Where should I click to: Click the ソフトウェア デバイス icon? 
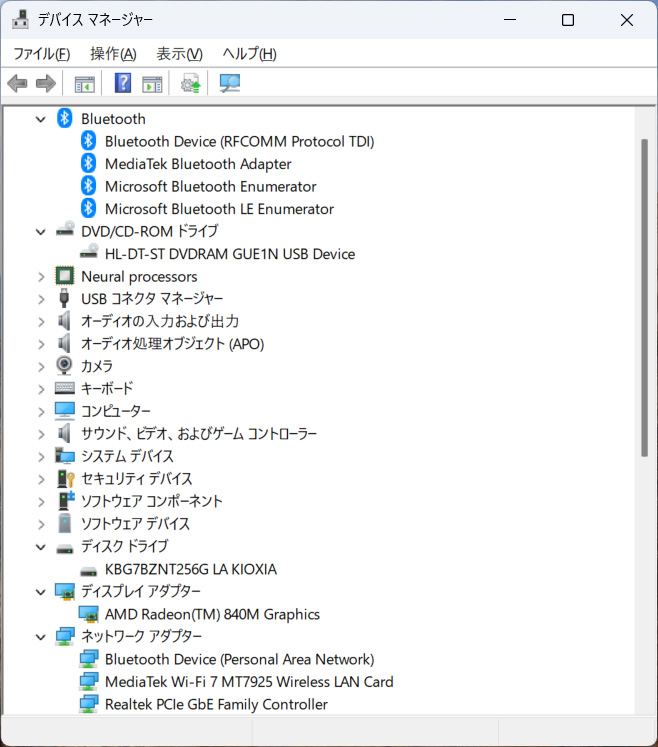64,523
